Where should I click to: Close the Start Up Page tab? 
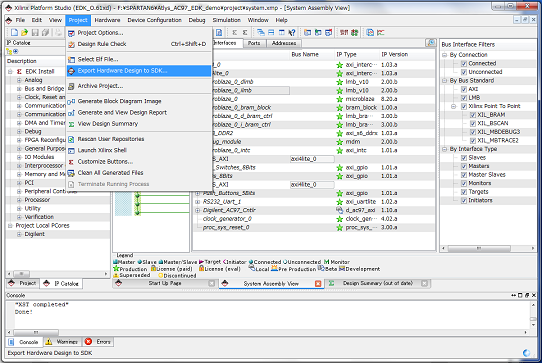211,283
